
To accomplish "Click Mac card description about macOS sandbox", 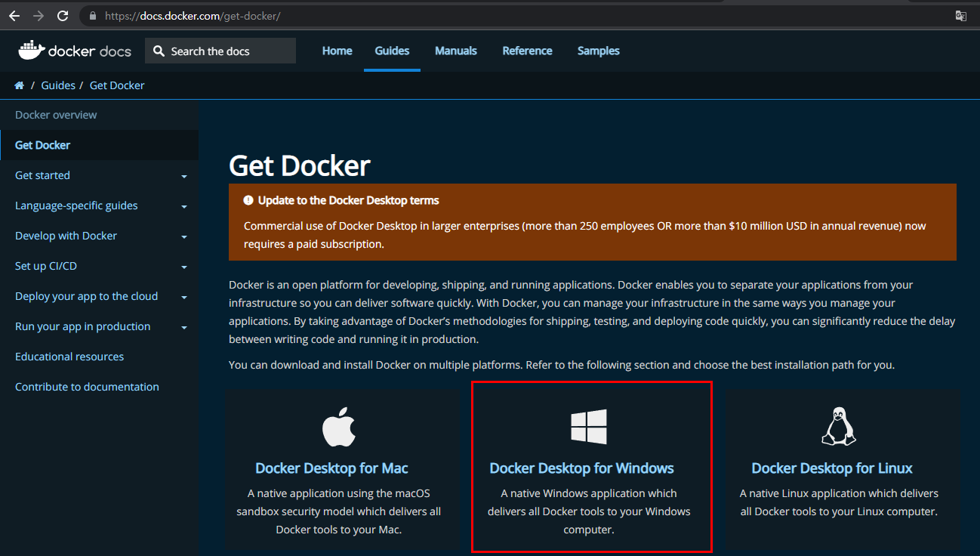I will [338, 511].
